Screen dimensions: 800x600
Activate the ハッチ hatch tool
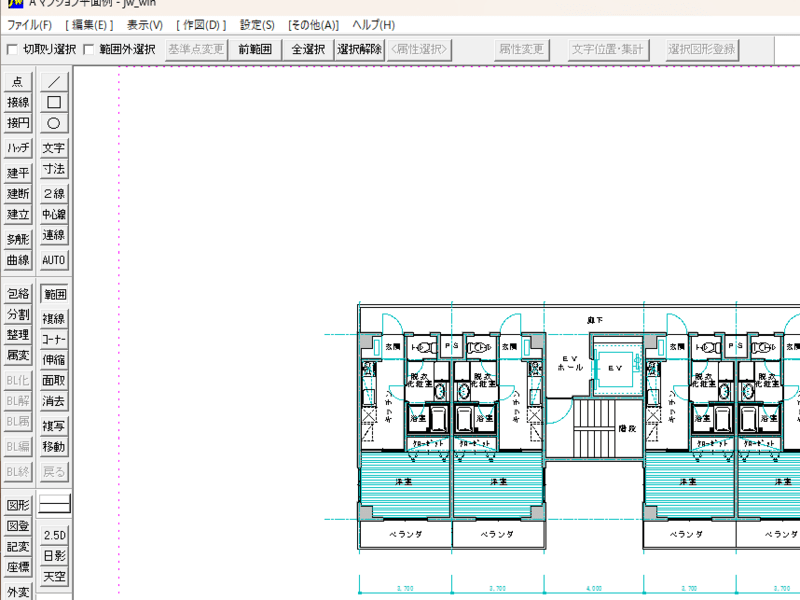pos(18,148)
